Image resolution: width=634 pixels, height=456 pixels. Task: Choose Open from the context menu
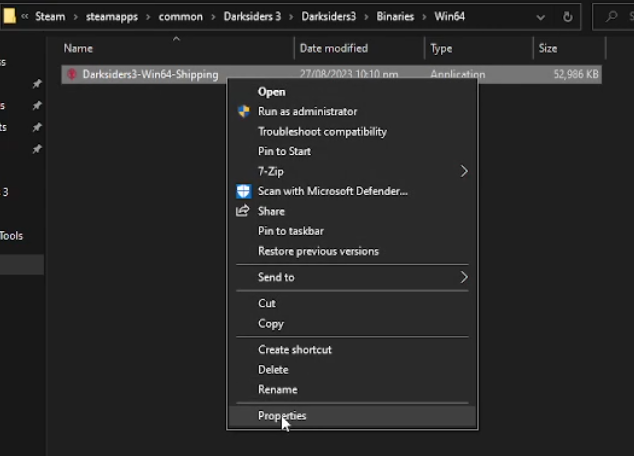[x=352, y=92]
